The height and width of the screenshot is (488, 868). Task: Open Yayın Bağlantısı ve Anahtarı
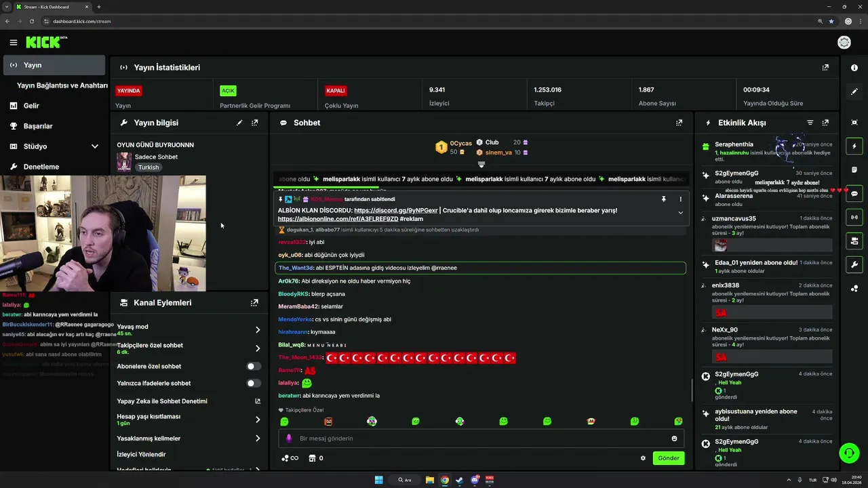click(x=62, y=85)
